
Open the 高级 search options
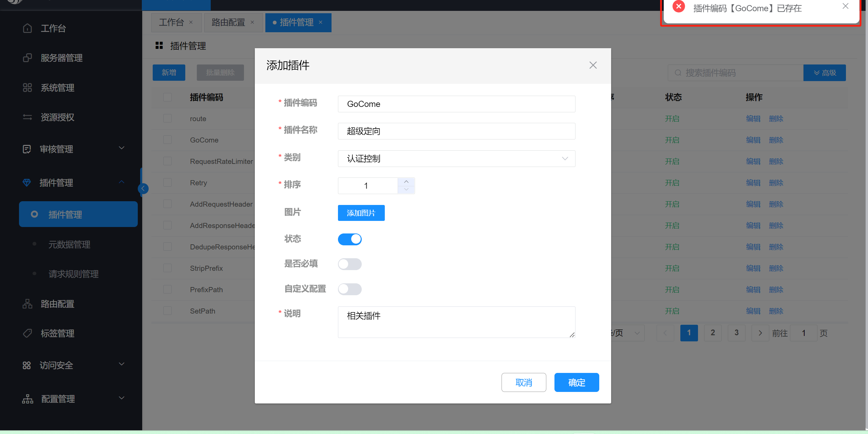point(825,73)
